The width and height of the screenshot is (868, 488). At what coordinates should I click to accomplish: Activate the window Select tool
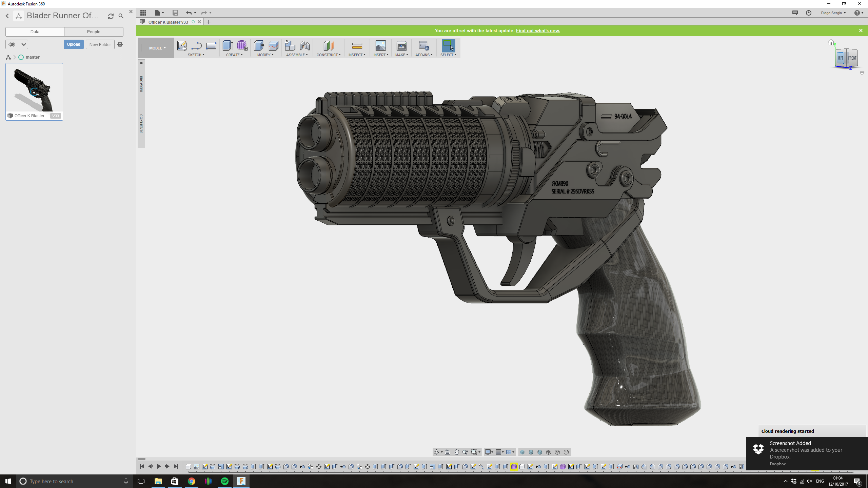[448, 45]
